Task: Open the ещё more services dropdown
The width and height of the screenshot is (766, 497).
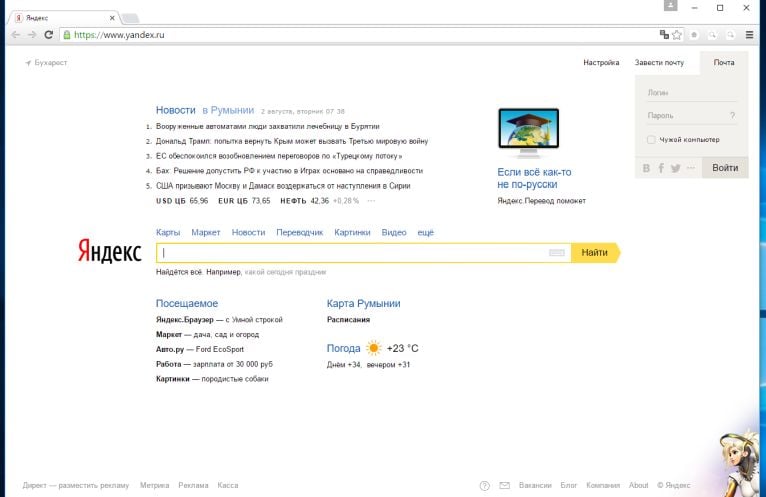Action: coord(426,233)
